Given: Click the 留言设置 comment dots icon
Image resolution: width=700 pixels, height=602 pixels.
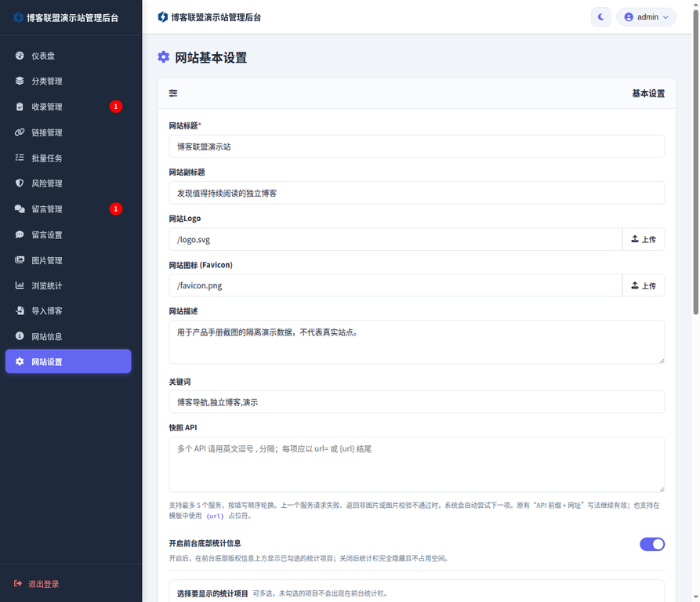Looking at the screenshot, I should tap(20, 234).
